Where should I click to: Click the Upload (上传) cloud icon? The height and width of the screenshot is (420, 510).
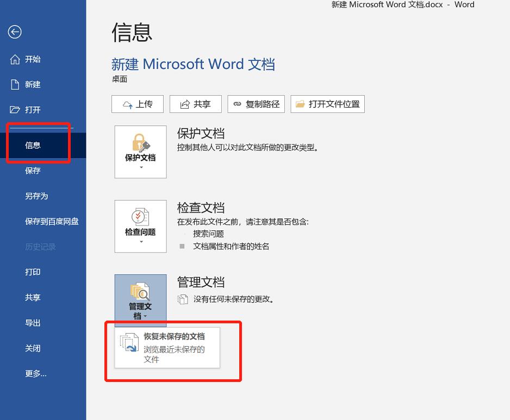pos(126,104)
